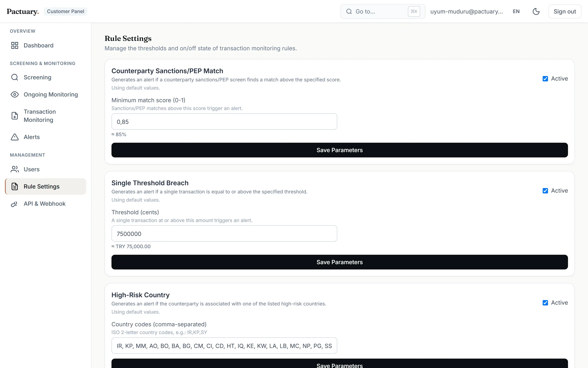Click the SCREENING & MONITORING section header
The image size is (588, 368).
pos(42,63)
